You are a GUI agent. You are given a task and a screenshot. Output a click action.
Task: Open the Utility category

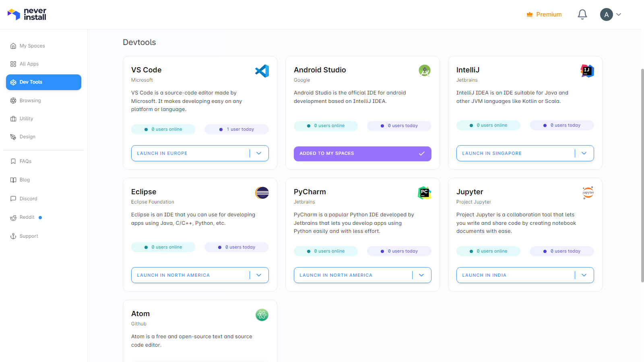43,119
